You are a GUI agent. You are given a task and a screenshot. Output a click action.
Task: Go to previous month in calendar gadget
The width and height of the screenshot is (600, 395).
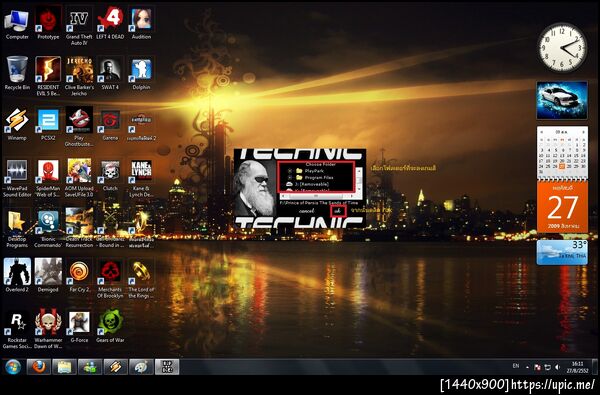pyautogui.click(x=541, y=132)
